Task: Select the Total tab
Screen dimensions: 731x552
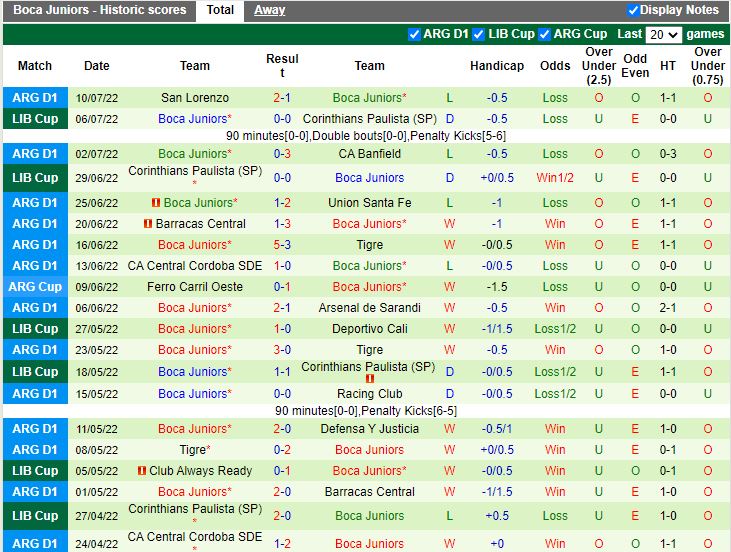Action: [220, 10]
